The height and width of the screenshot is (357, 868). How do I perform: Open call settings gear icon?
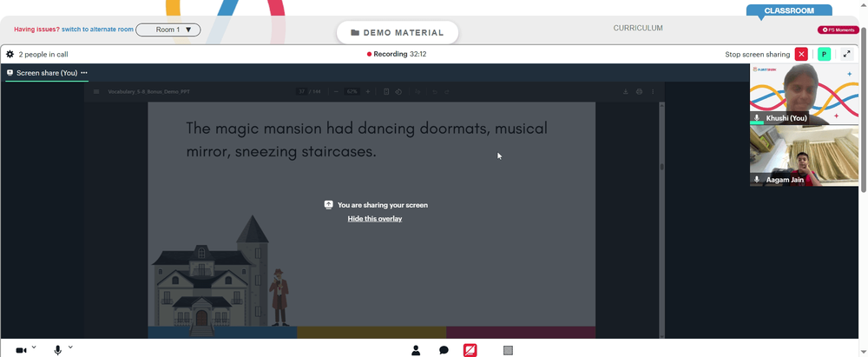click(10, 55)
